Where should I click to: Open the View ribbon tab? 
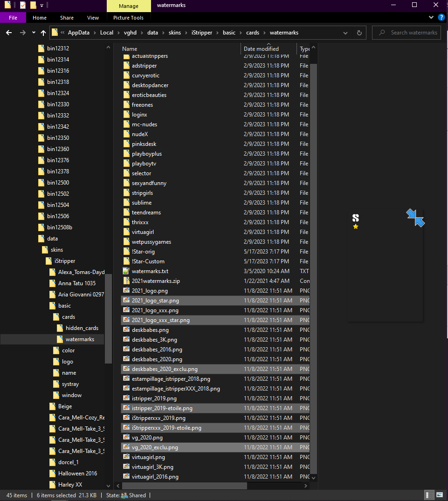[93, 18]
